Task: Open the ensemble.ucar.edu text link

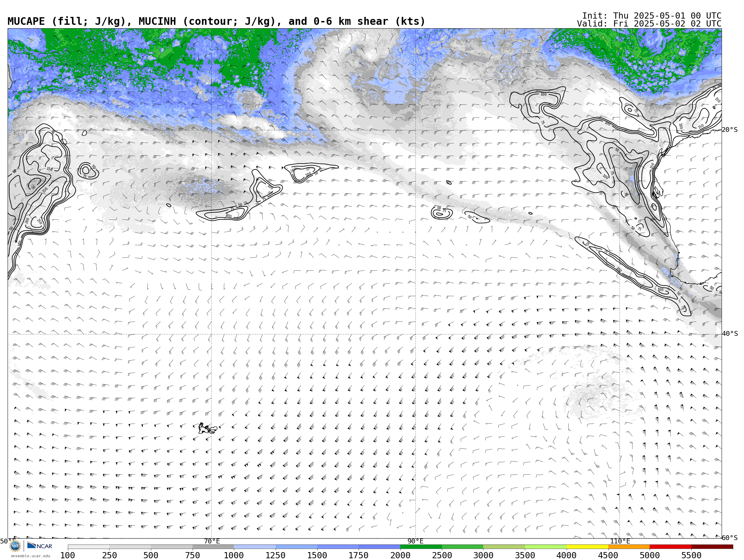Action: 30,556
